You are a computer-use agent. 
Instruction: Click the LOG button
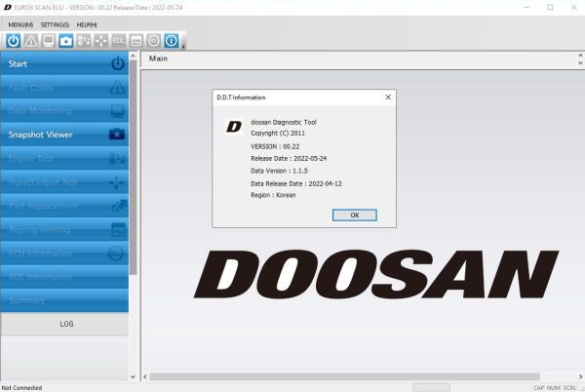tap(64, 324)
